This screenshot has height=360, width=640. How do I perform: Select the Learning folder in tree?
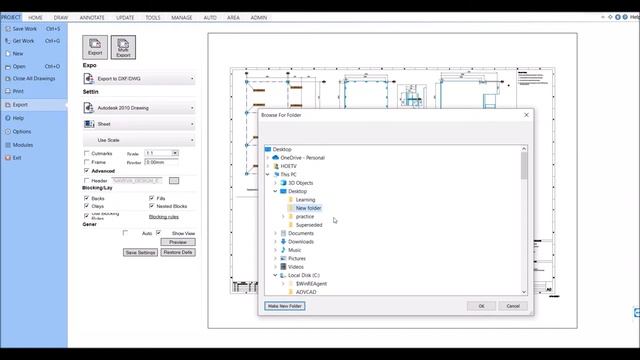point(305,200)
